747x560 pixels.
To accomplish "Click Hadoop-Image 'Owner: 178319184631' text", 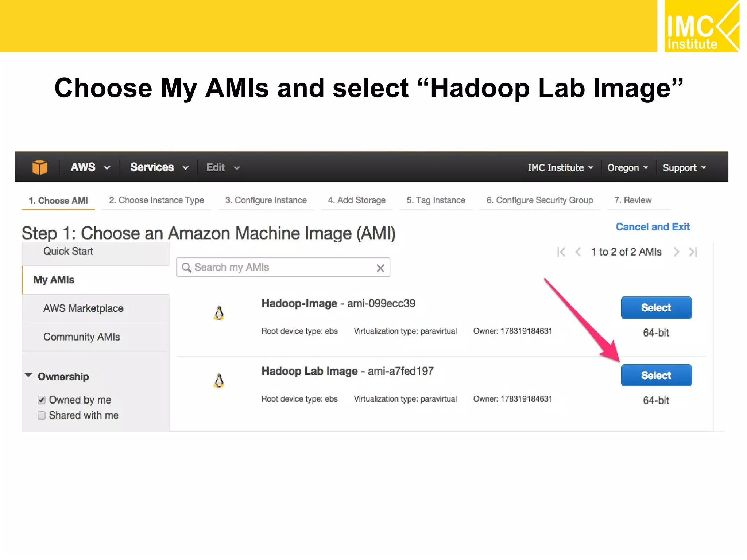I will pyautogui.click(x=512, y=331).
